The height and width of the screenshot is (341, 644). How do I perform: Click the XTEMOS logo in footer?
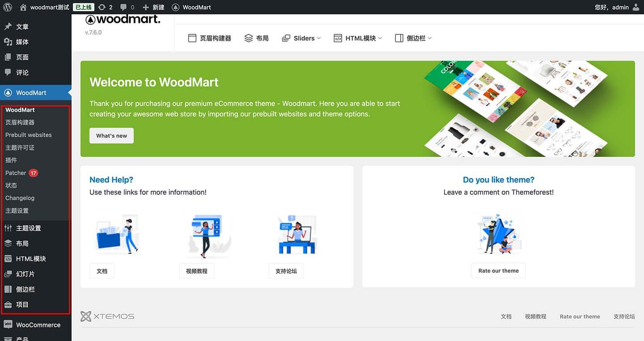coord(107,316)
